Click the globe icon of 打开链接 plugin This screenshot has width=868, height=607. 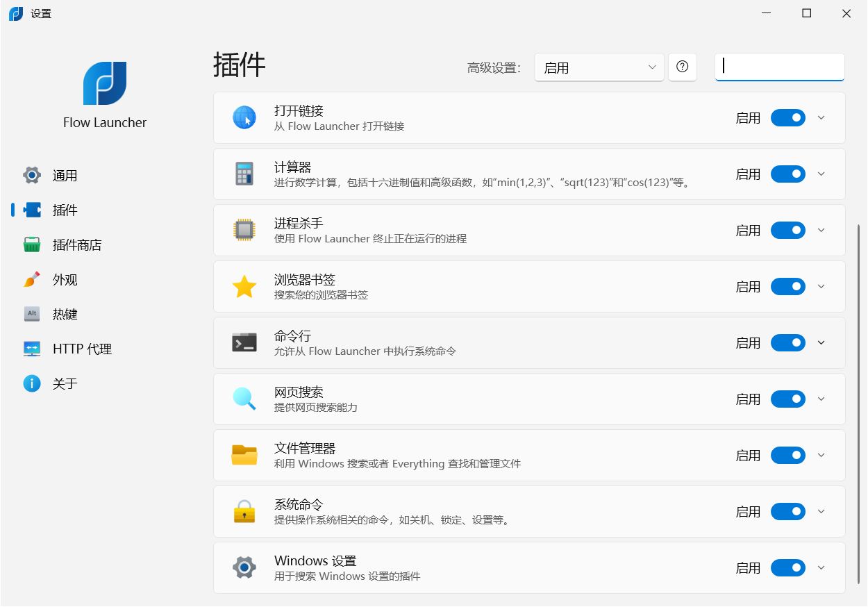(244, 118)
